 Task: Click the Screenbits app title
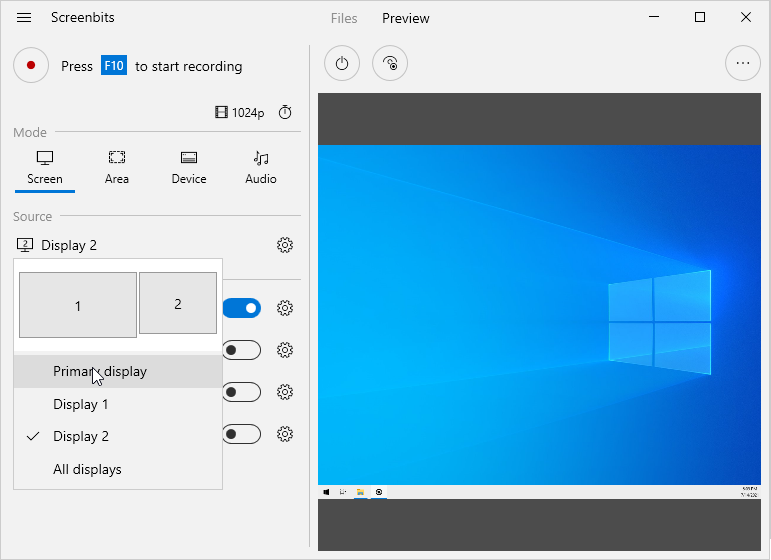pos(83,18)
